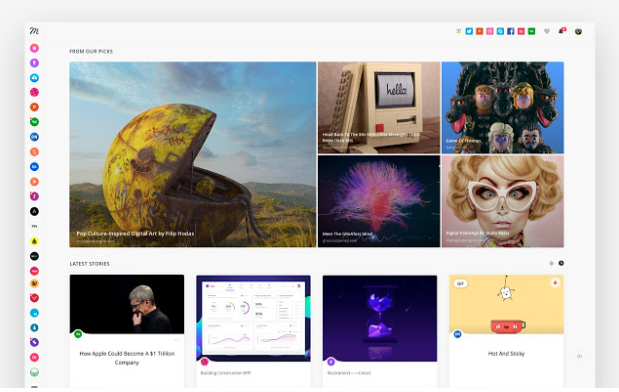Open notifications bell with red badge
619x392 pixels.
point(561,31)
